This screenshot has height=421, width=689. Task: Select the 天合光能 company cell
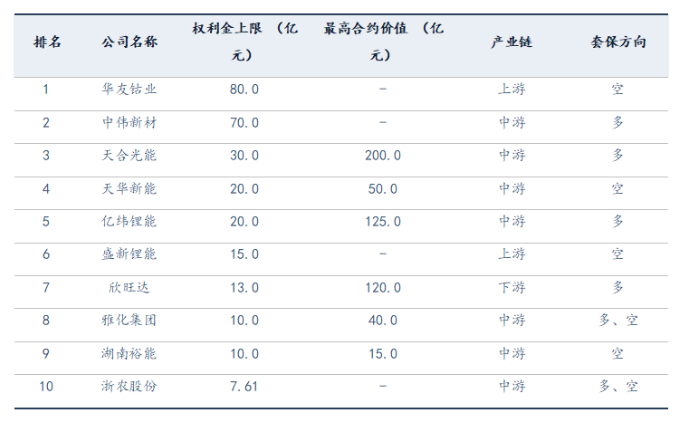pos(129,155)
